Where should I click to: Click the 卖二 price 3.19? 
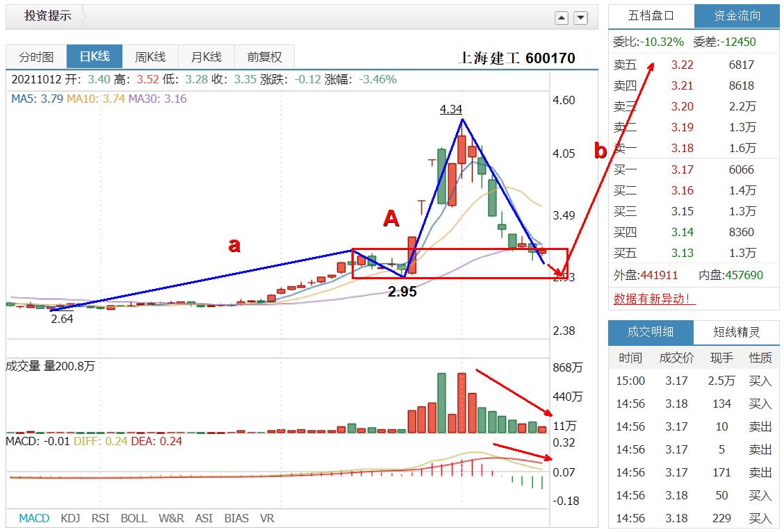tap(682, 127)
